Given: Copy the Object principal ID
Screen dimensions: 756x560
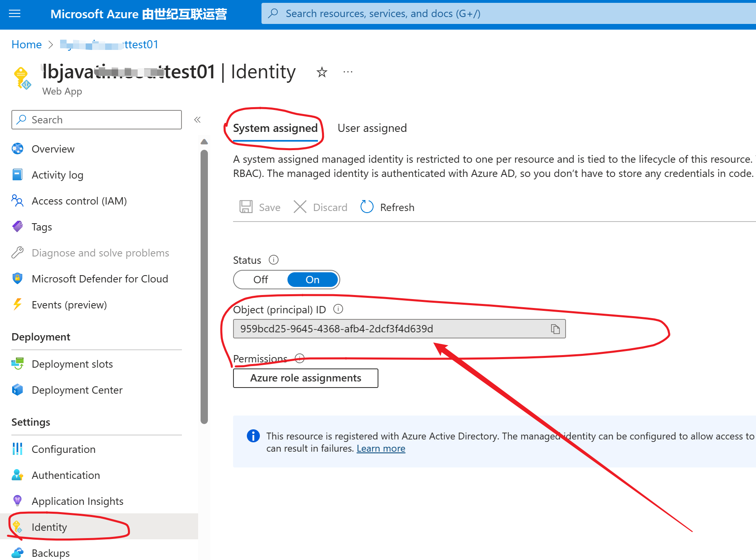Looking at the screenshot, I should [x=555, y=329].
